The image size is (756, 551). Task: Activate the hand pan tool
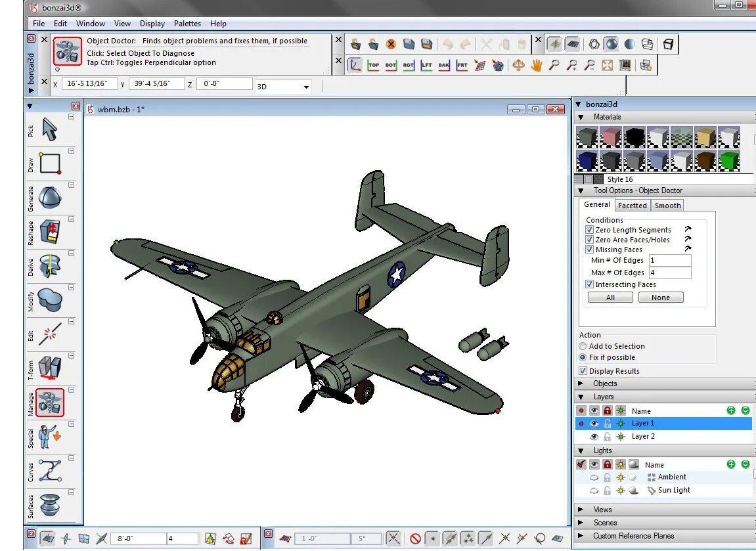point(537,65)
